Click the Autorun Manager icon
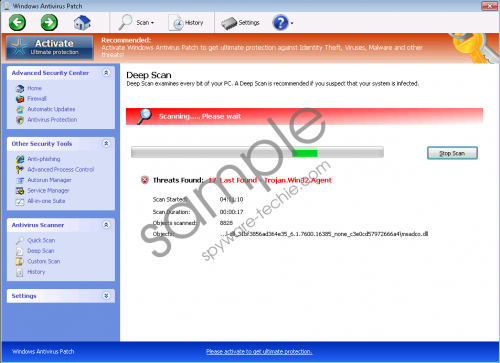Screen dimensions: 500x363 [20, 180]
